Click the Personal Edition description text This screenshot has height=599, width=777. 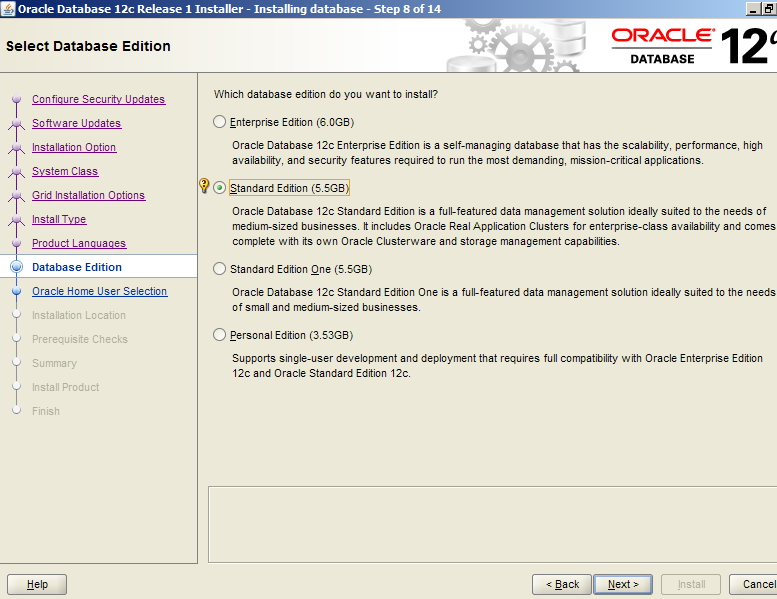coord(497,366)
